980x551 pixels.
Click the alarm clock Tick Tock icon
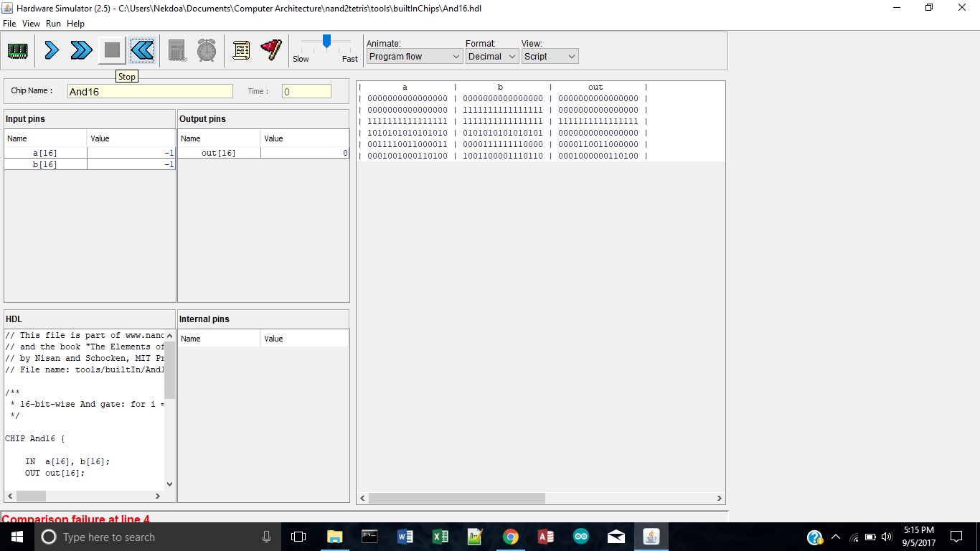coord(207,50)
